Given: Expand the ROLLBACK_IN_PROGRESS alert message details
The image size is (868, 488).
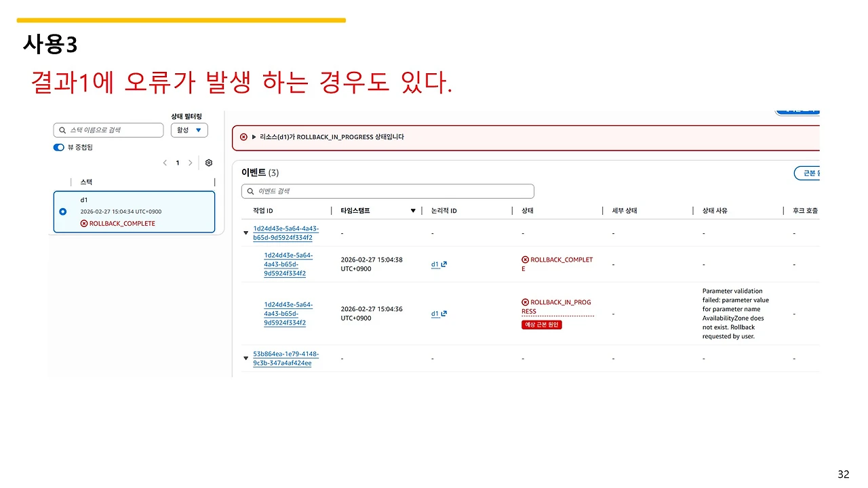Looking at the screenshot, I should tap(254, 137).
